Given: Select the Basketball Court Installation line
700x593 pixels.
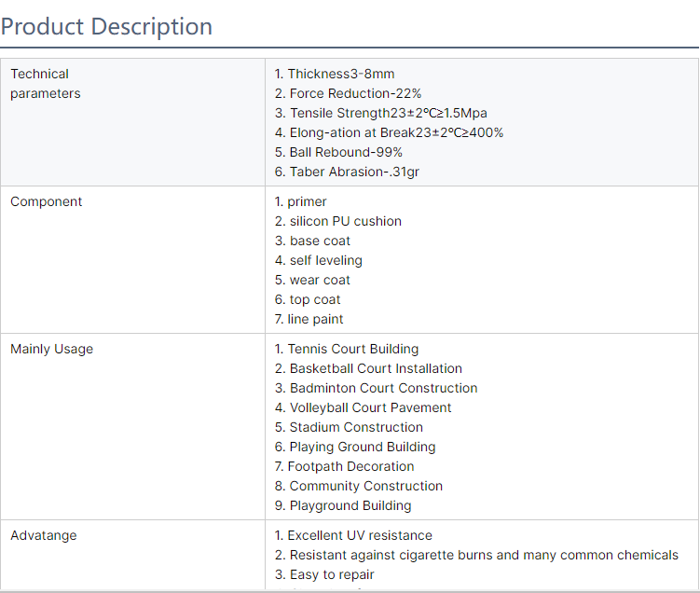Looking at the screenshot, I should coord(368,368).
